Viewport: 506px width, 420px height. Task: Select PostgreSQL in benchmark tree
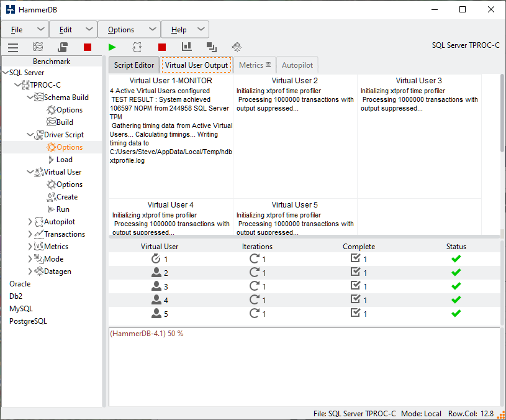click(x=28, y=321)
